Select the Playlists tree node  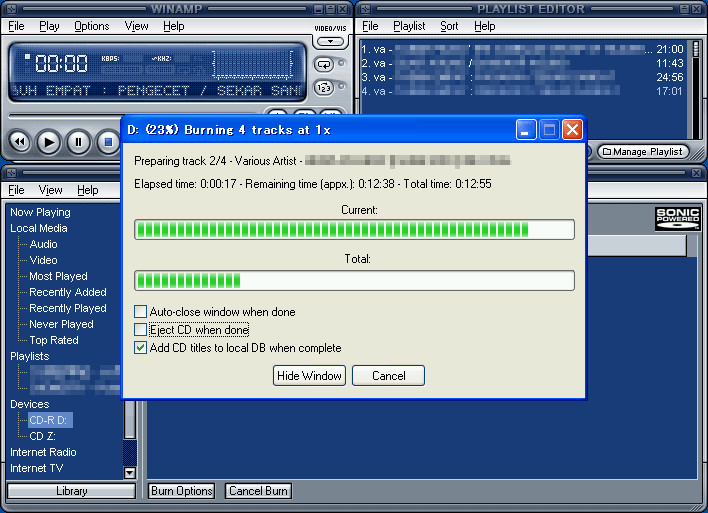(30, 356)
